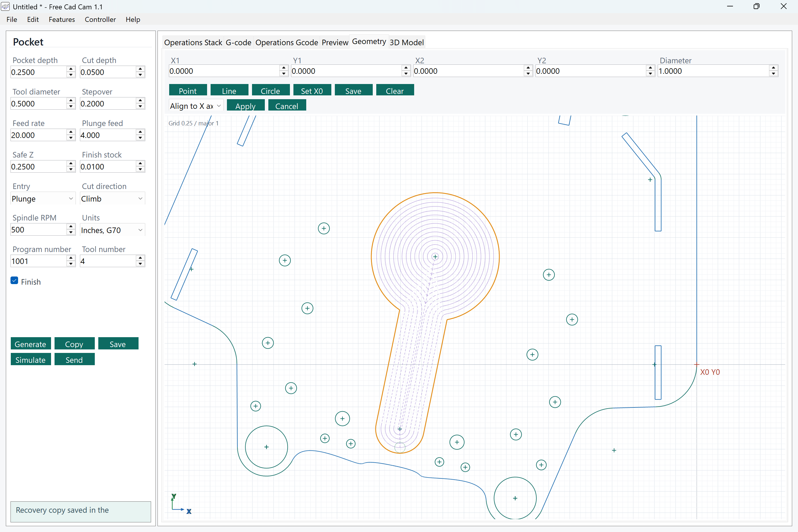Open the Entry dropdown set to Plunge
The height and width of the screenshot is (532, 798).
pos(43,199)
